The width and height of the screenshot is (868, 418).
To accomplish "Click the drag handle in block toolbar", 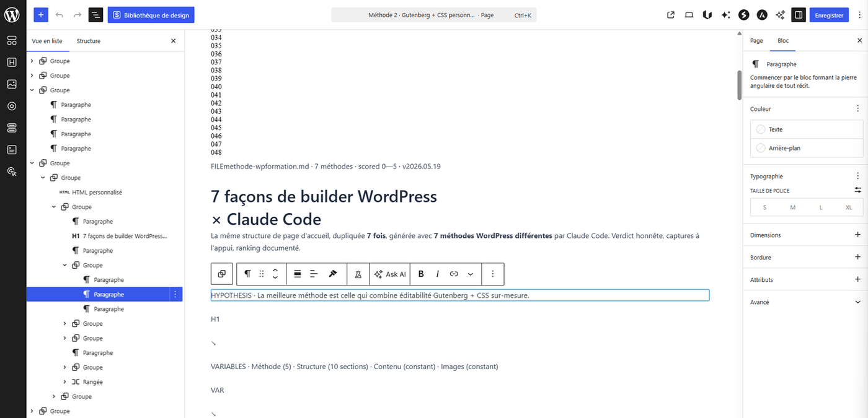I will point(262,274).
